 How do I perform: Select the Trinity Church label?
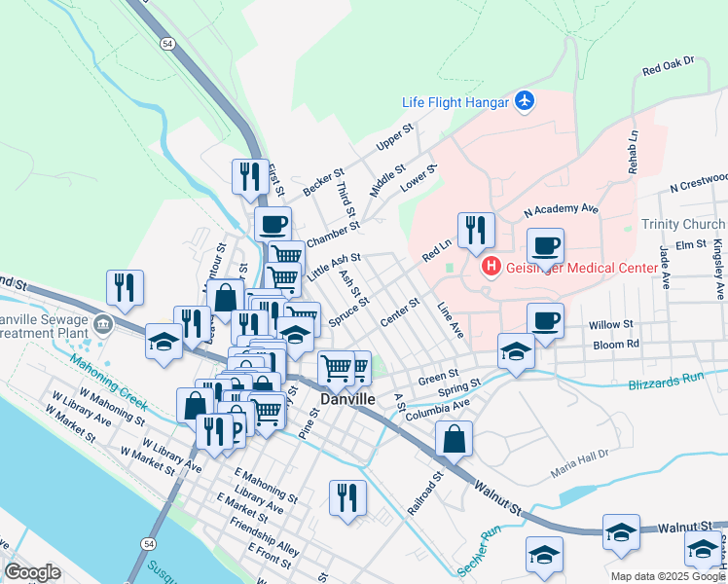(x=683, y=224)
